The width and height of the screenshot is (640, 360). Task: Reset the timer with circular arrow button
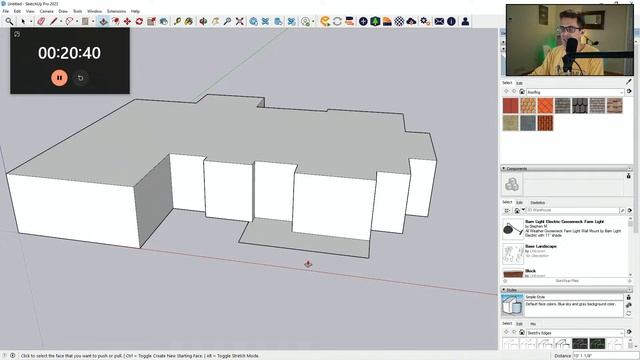pos(80,78)
